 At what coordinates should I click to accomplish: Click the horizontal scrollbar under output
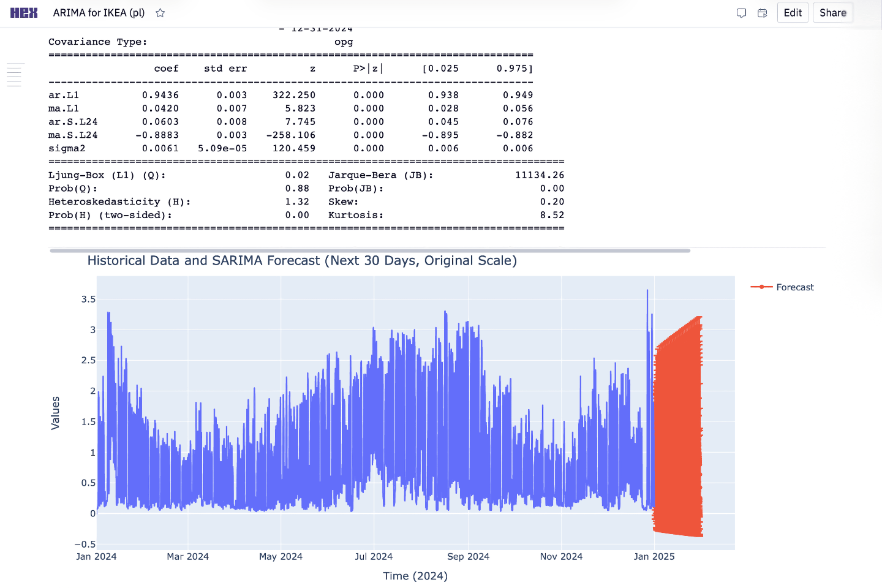tap(370, 251)
